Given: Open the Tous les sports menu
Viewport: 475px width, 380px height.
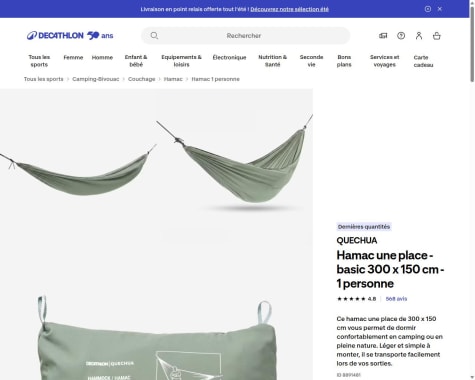Looking at the screenshot, I should (39, 61).
